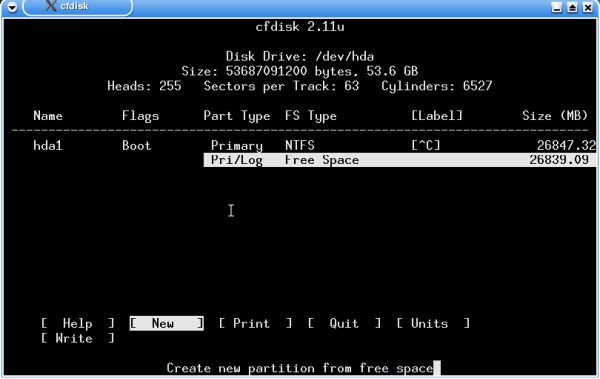Select the hda1 partition name
The width and height of the screenshot is (600, 379).
(x=48, y=145)
